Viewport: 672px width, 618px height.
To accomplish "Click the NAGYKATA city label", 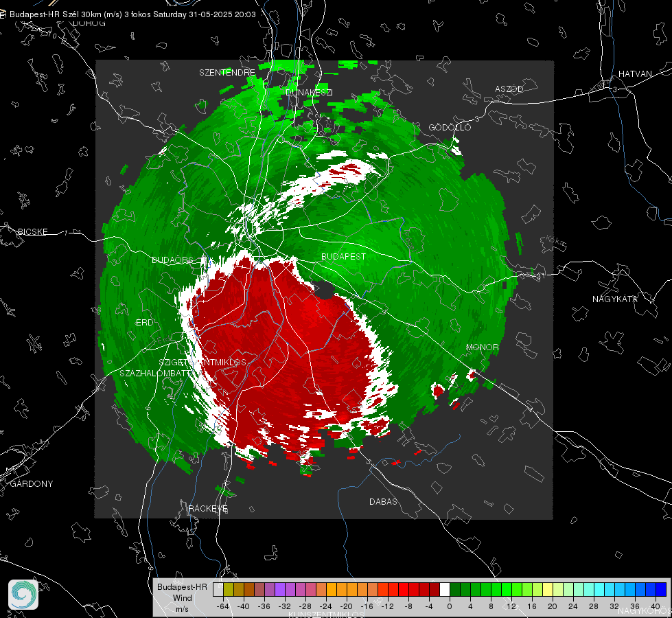I will [614, 299].
